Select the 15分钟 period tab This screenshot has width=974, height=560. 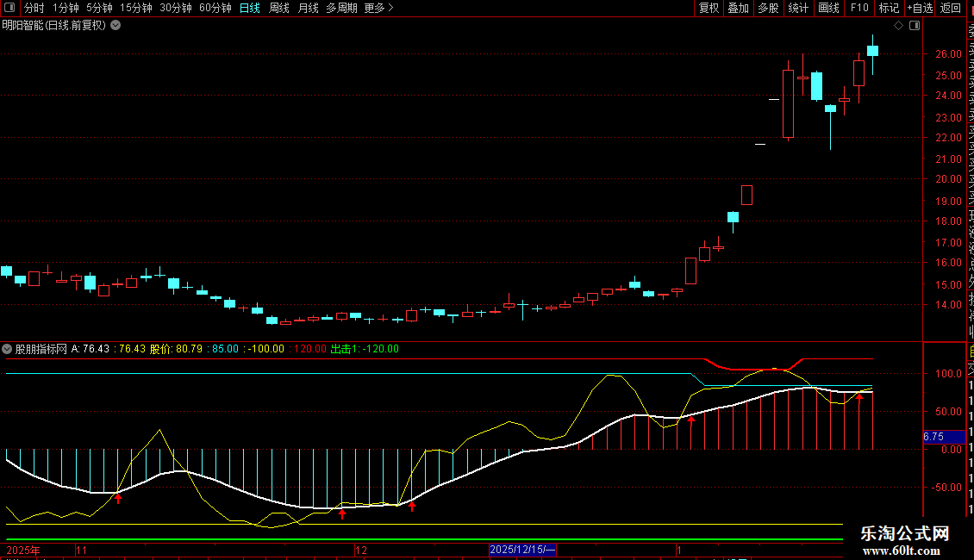[x=136, y=8]
